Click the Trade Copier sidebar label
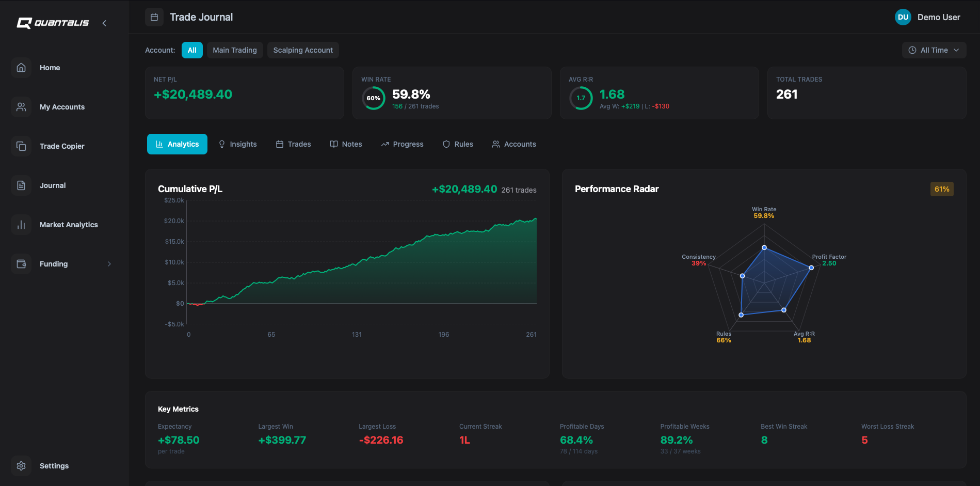Image resolution: width=980 pixels, height=486 pixels. [62, 146]
